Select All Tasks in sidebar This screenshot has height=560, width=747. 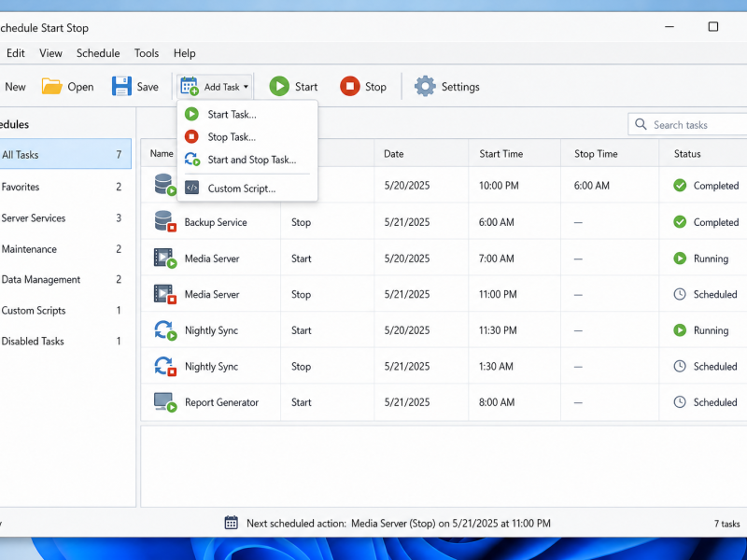click(x=65, y=154)
